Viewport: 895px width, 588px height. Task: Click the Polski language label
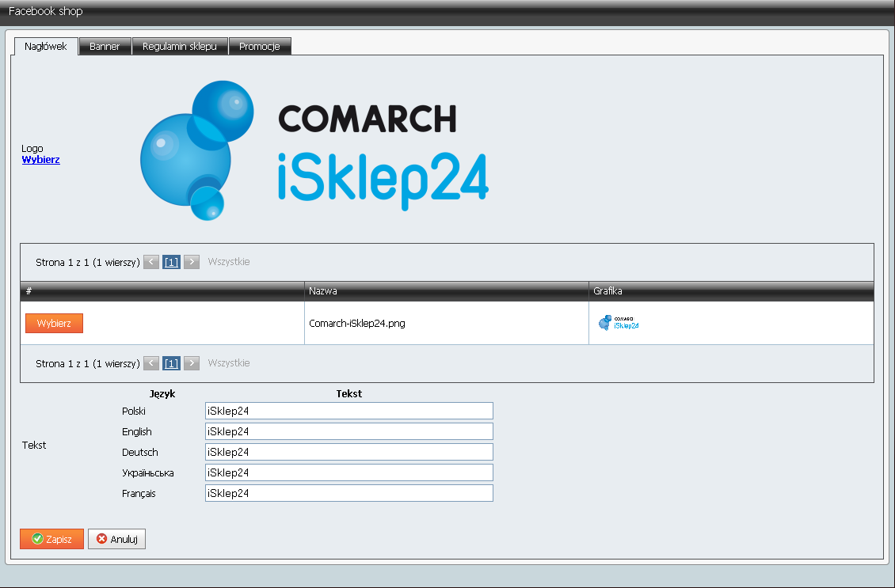pos(134,412)
